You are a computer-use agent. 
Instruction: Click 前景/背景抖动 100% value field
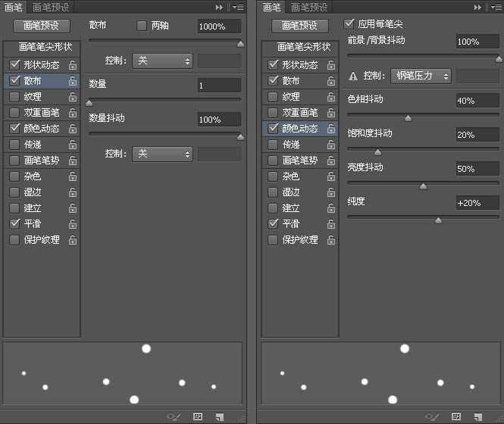pos(477,42)
